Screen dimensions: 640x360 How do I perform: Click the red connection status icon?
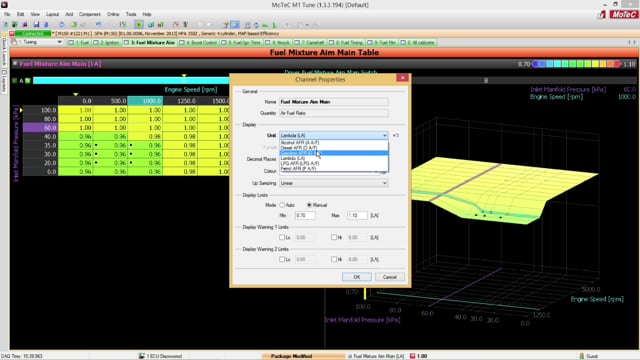click(x=12, y=33)
